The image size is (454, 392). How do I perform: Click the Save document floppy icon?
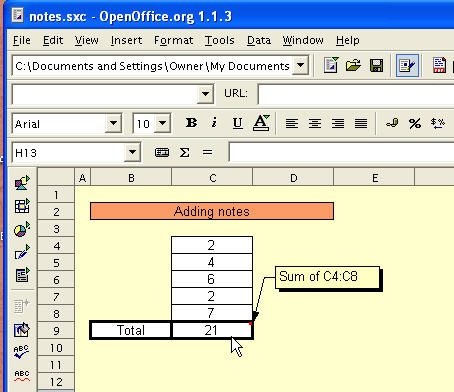pyautogui.click(x=376, y=65)
